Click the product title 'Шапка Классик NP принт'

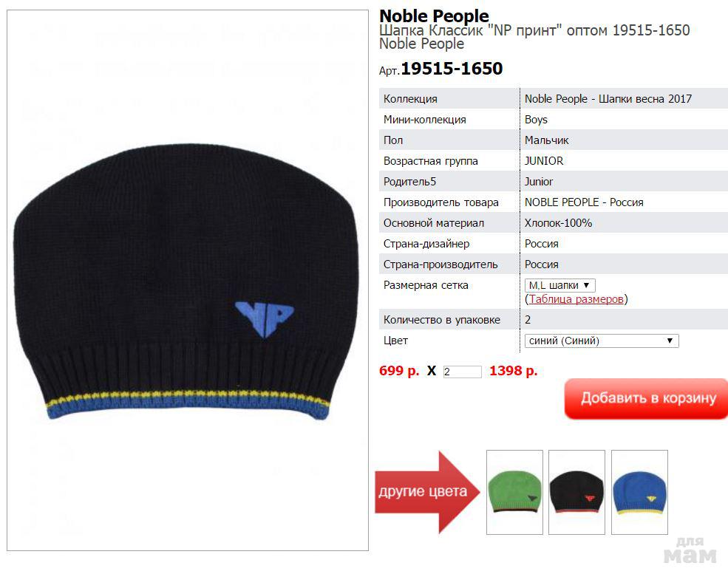click(470, 30)
